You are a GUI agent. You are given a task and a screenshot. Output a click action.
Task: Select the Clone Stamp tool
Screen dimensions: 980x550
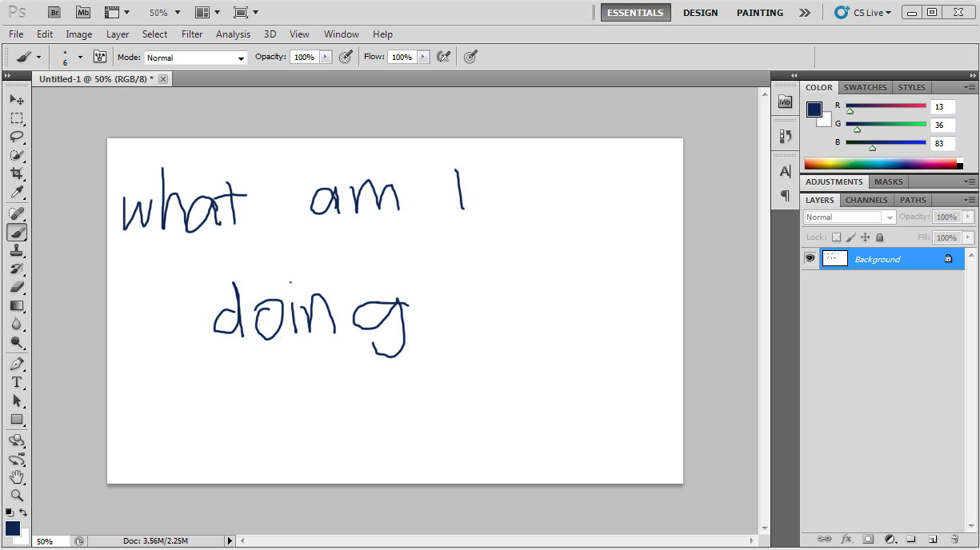[x=17, y=250]
